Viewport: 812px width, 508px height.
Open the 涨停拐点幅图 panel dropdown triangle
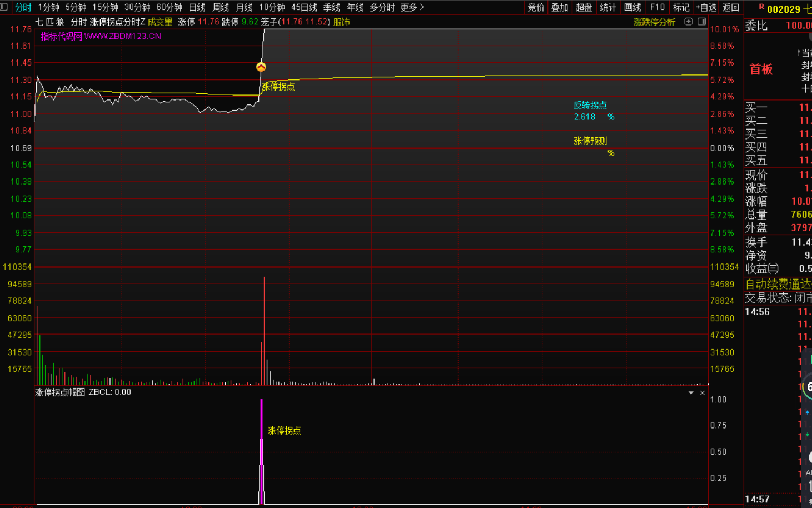point(691,393)
